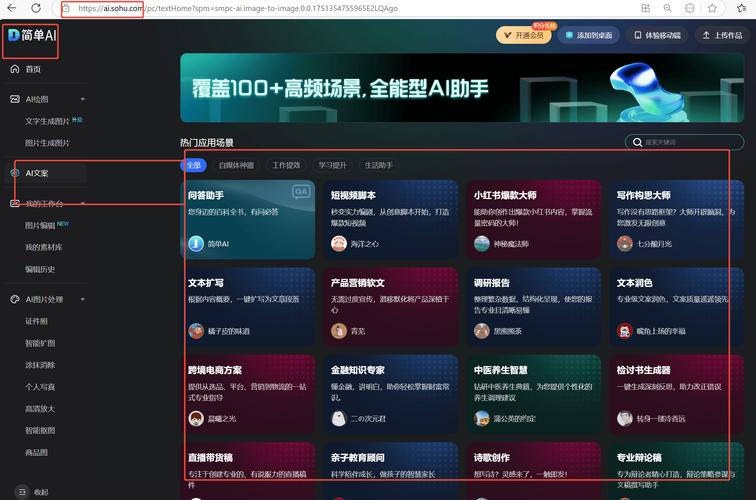Image resolution: width=756 pixels, height=500 pixels.
Task: Open the 产品营销软文 card
Action: (391, 307)
